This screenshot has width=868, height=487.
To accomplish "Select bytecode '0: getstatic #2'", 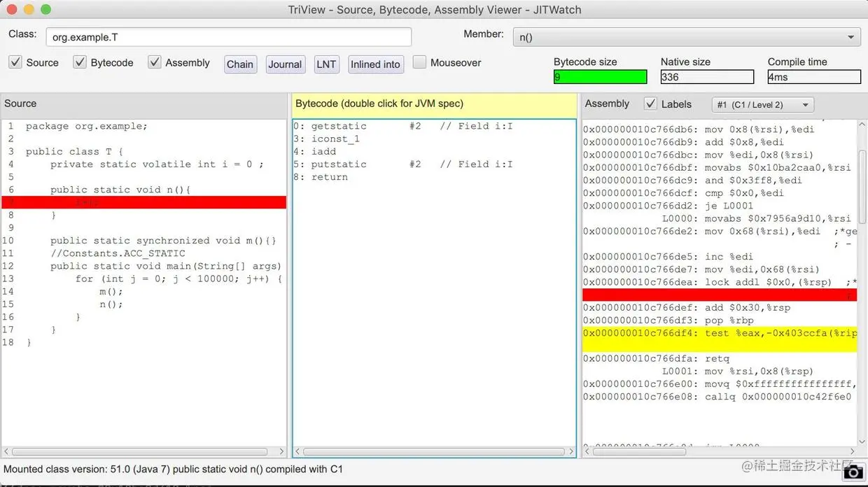I will pyautogui.click(x=403, y=126).
